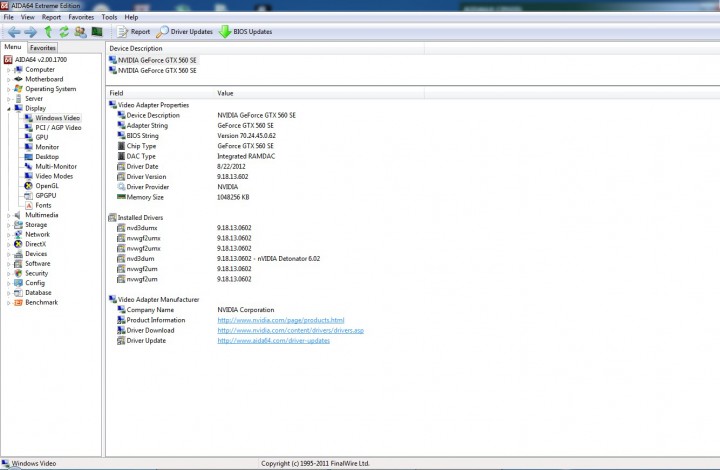Click the OpenGL icon in tree

pyautogui.click(x=28, y=186)
